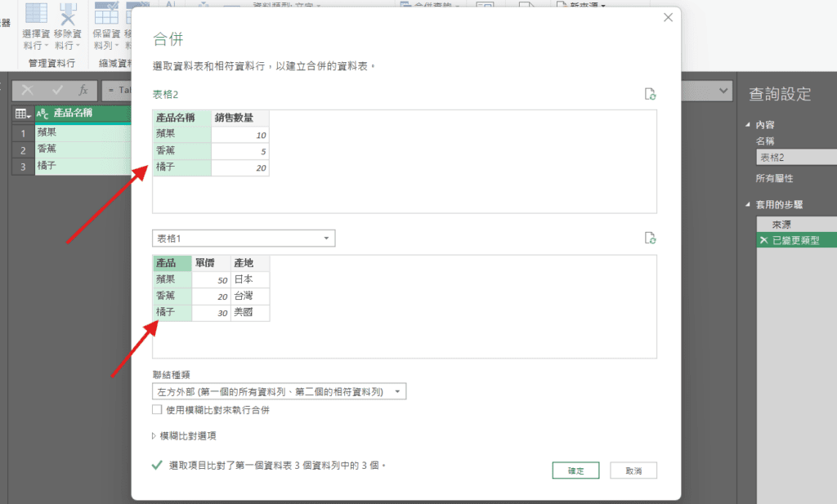Click the 保留資料列 (Keep Rows) ribbon icon
Image resolution: width=837 pixels, height=504 pixels.
tap(106, 15)
